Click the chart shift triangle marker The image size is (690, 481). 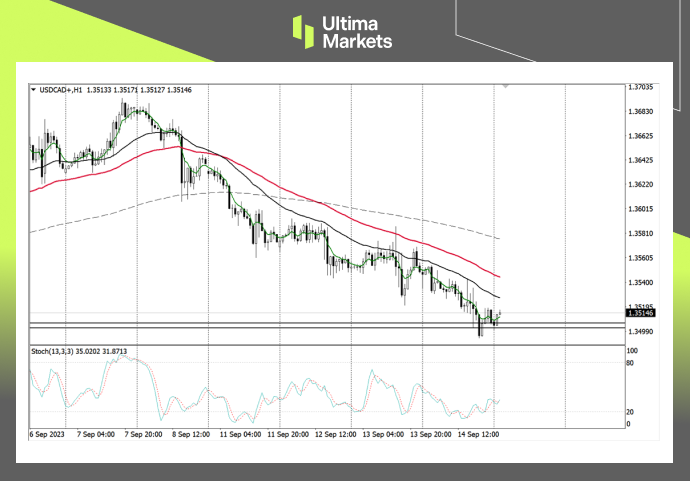506,87
